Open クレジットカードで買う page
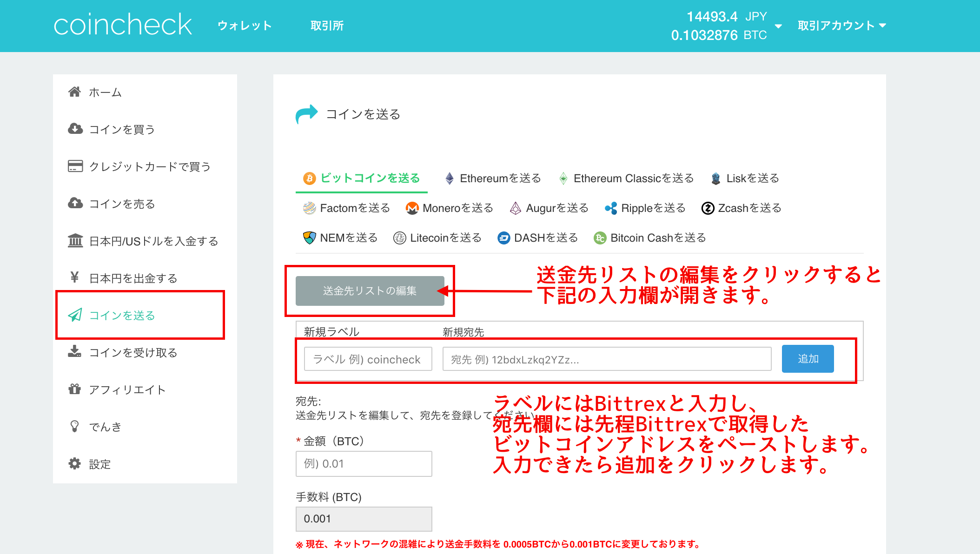The image size is (980, 554). (x=150, y=166)
